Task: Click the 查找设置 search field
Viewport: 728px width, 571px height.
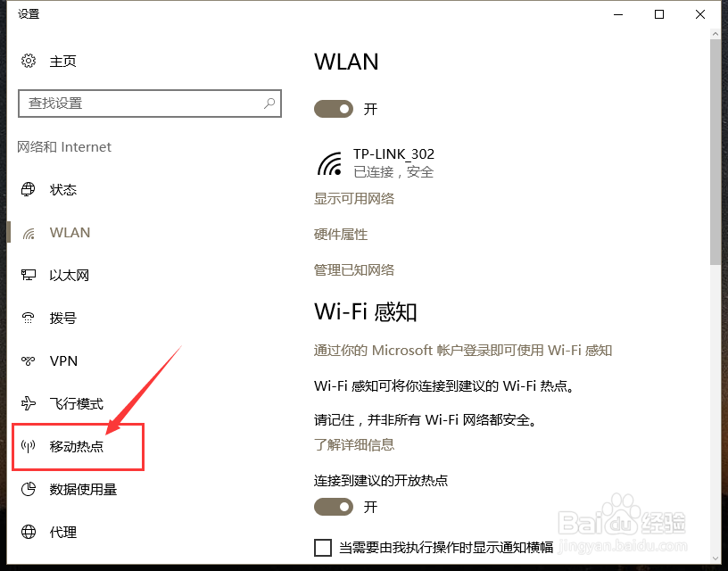Action: 150,103
